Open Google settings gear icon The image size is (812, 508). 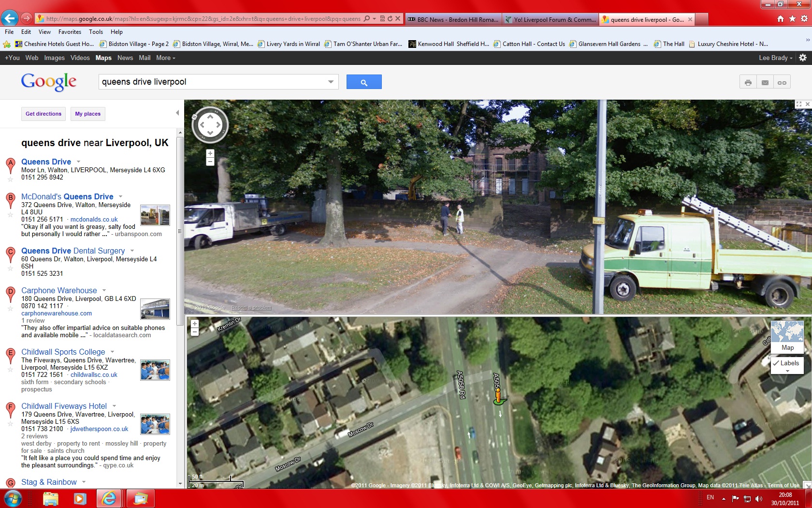(x=803, y=58)
